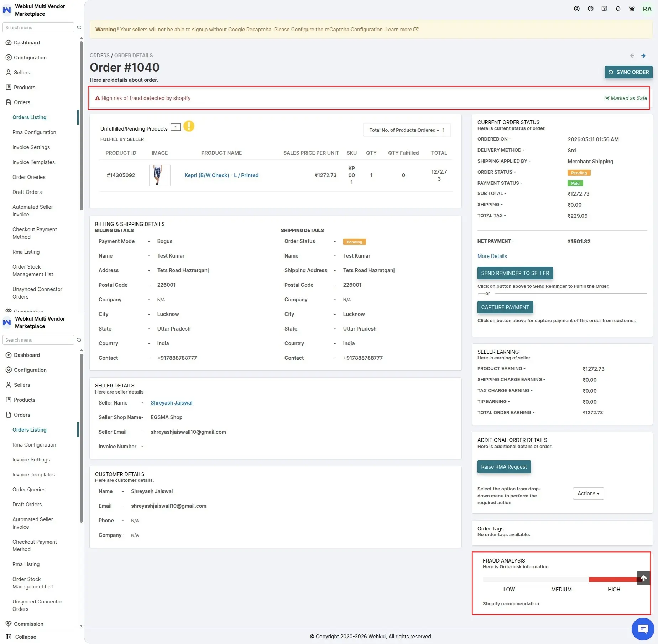This screenshot has height=644, width=658.
Task: Click the yellow exclamation warning icon
Action: pos(189,126)
